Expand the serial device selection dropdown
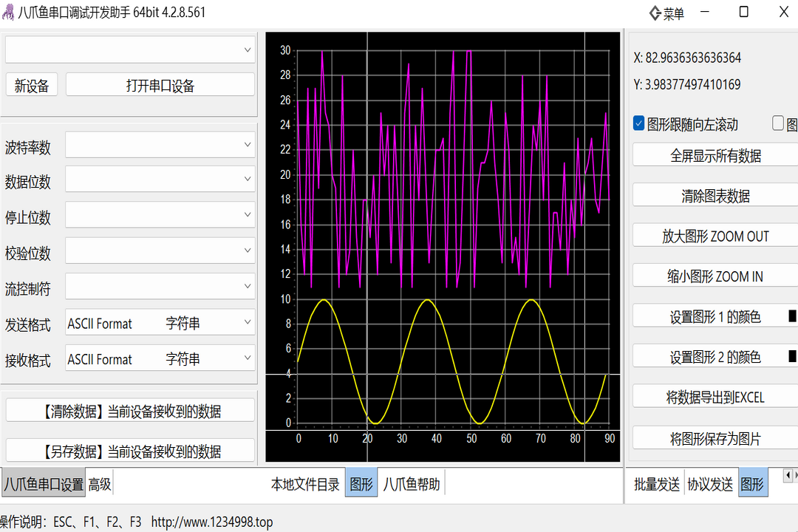 click(248, 50)
